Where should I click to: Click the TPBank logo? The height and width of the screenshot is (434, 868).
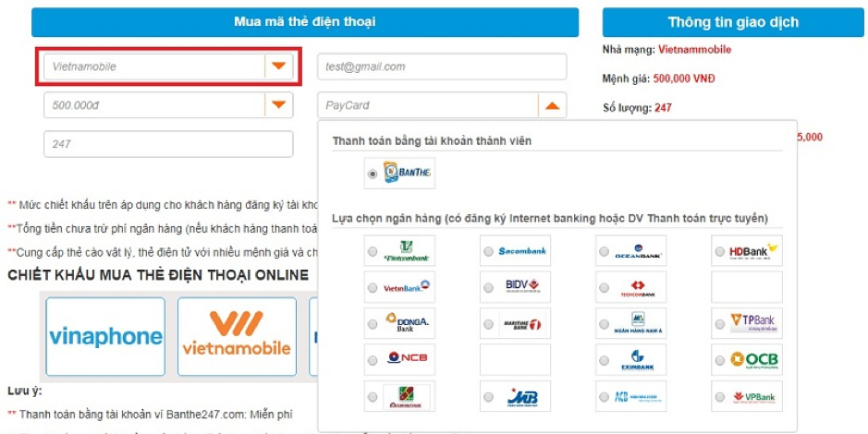click(x=755, y=323)
